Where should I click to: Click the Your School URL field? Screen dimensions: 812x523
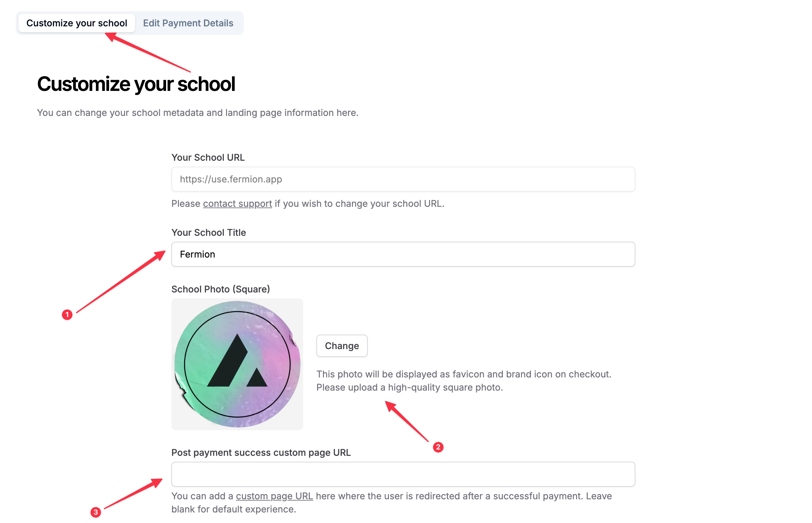pyautogui.click(x=403, y=179)
